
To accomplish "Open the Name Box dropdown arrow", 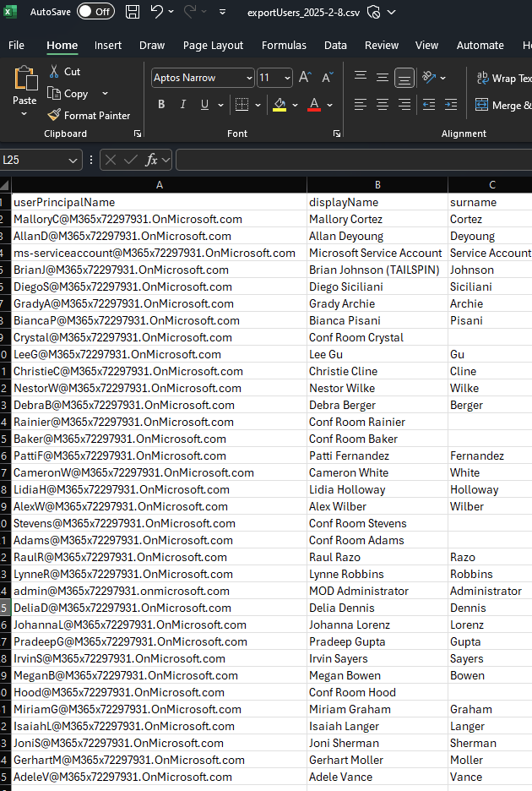I will click(73, 161).
